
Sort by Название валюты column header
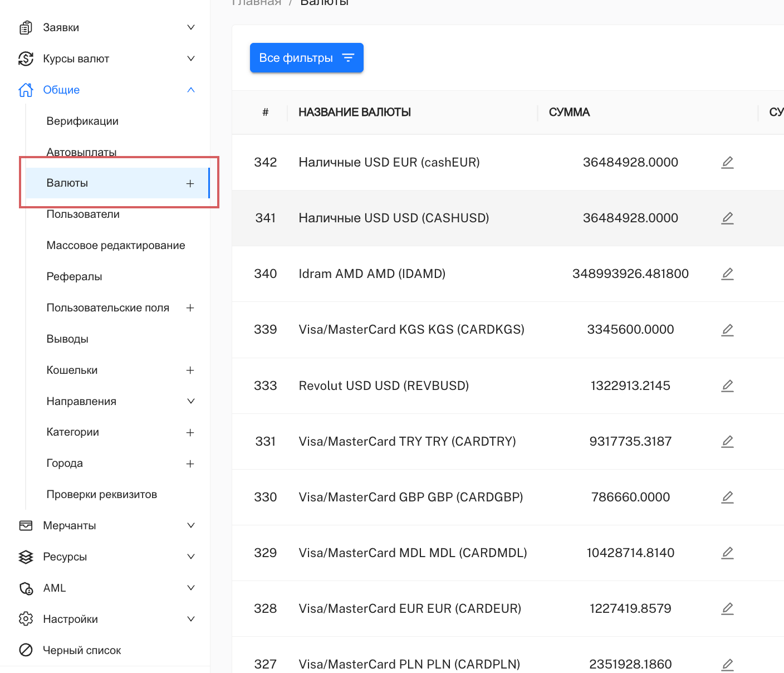pyautogui.click(x=354, y=112)
